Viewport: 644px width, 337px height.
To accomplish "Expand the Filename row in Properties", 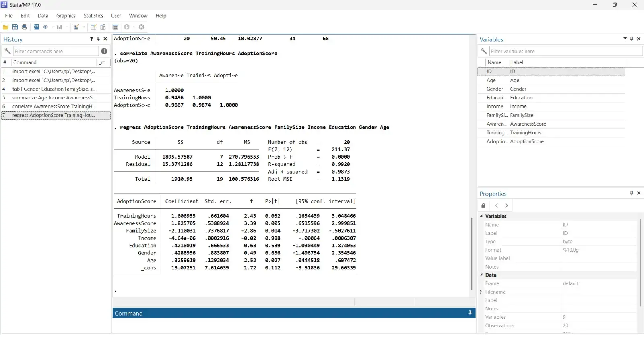I will click(481, 292).
